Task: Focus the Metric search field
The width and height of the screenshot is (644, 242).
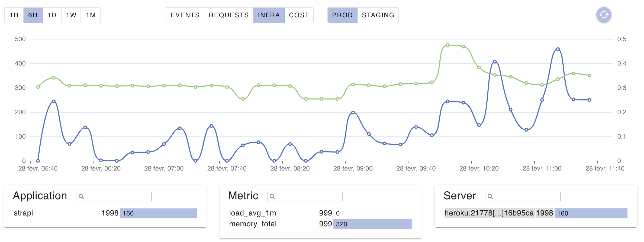Action: [x=305, y=197]
